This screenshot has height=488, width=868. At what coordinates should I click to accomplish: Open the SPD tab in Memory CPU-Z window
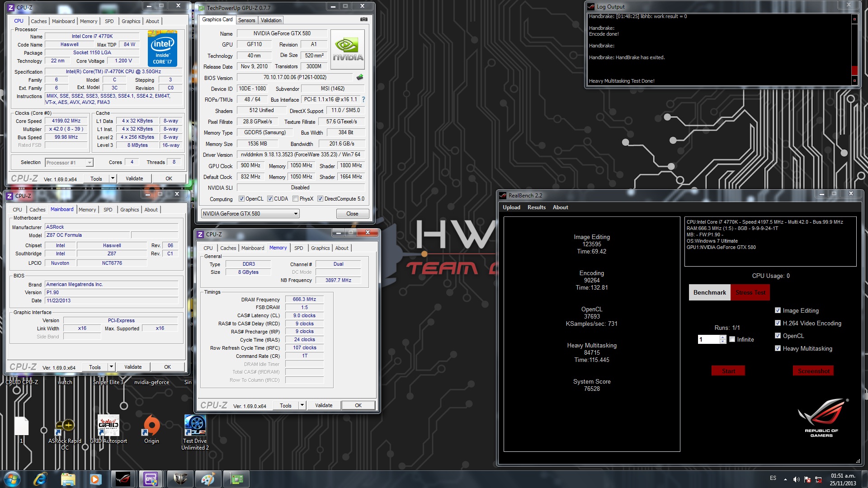[x=299, y=248]
